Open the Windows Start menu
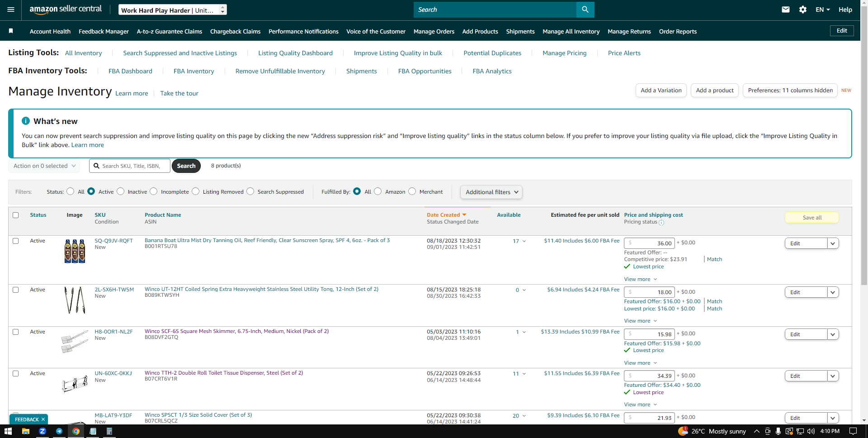The image size is (868, 438). click(x=8, y=431)
